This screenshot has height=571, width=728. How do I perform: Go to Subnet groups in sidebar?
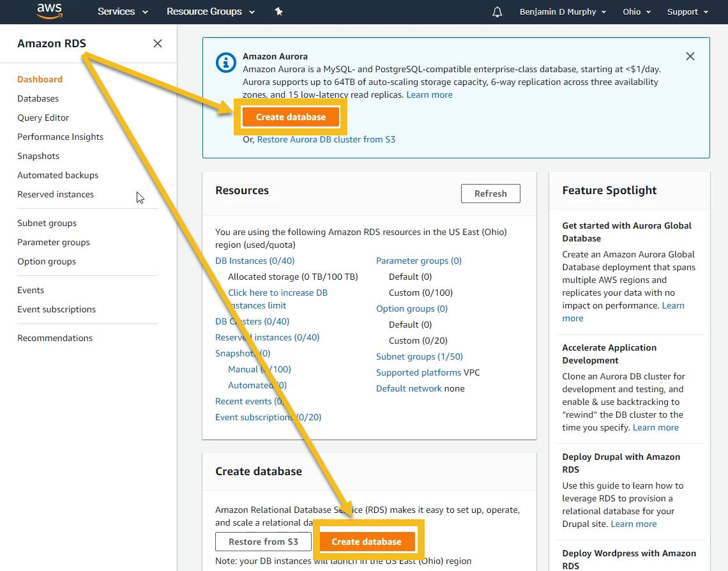[x=47, y=224]
